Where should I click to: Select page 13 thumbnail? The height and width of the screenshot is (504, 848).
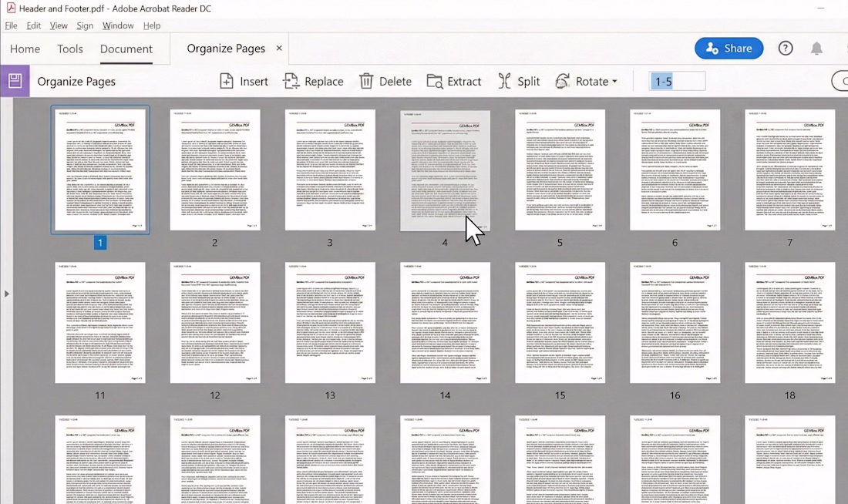point(330,323)
